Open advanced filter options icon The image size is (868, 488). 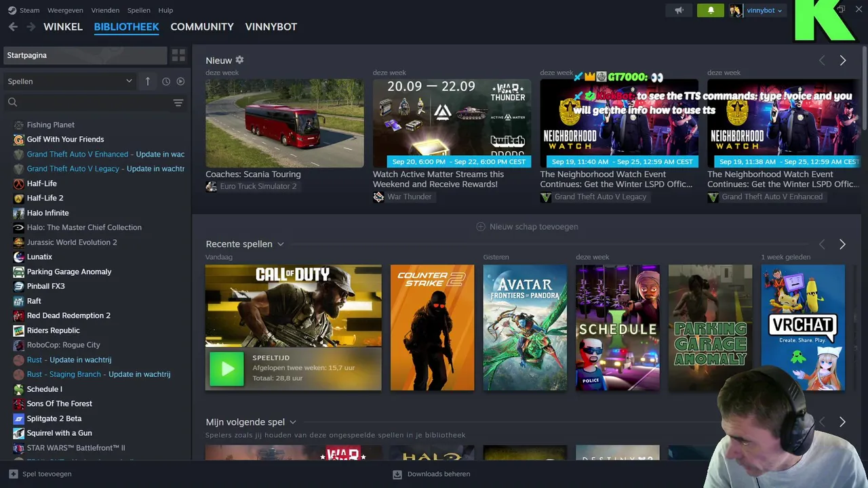click(178, 102)
